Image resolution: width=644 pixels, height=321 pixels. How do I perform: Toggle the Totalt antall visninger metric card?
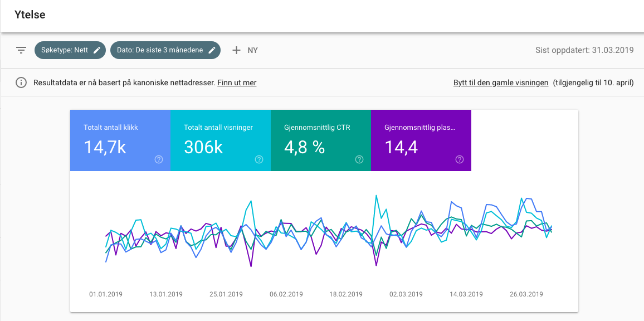[221, 140]
